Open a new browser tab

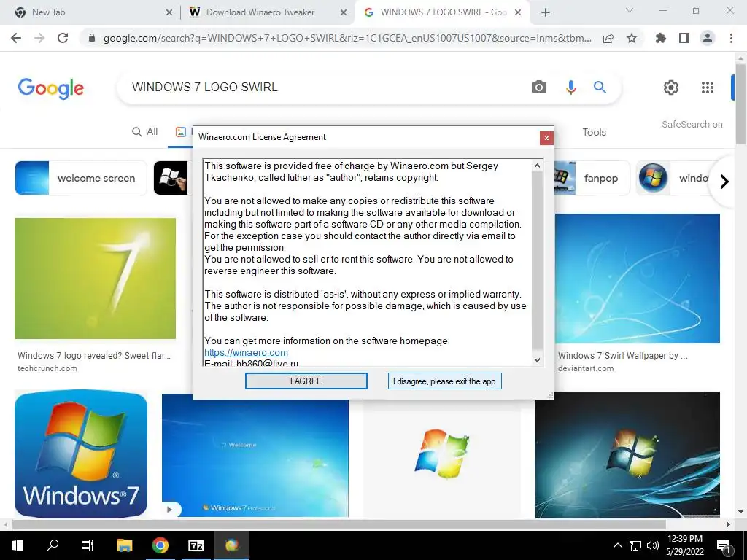546,13
